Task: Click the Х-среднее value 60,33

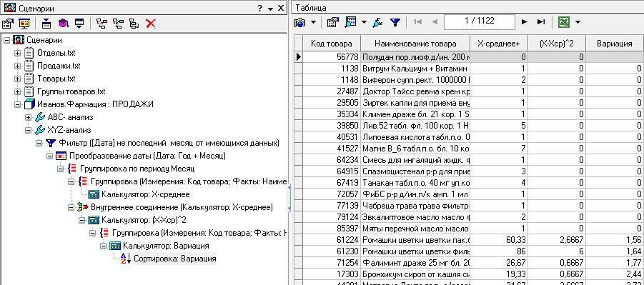Action: click(499, 239)
